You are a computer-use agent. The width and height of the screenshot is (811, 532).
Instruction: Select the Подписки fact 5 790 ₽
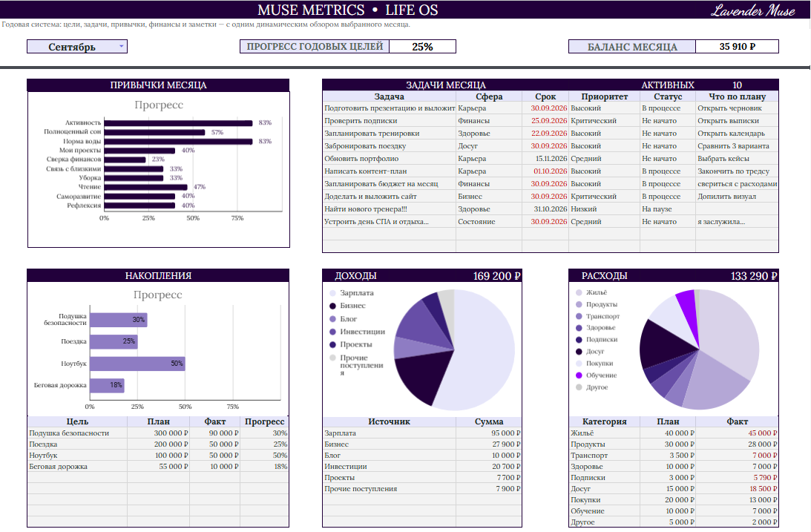click(737, 478)
